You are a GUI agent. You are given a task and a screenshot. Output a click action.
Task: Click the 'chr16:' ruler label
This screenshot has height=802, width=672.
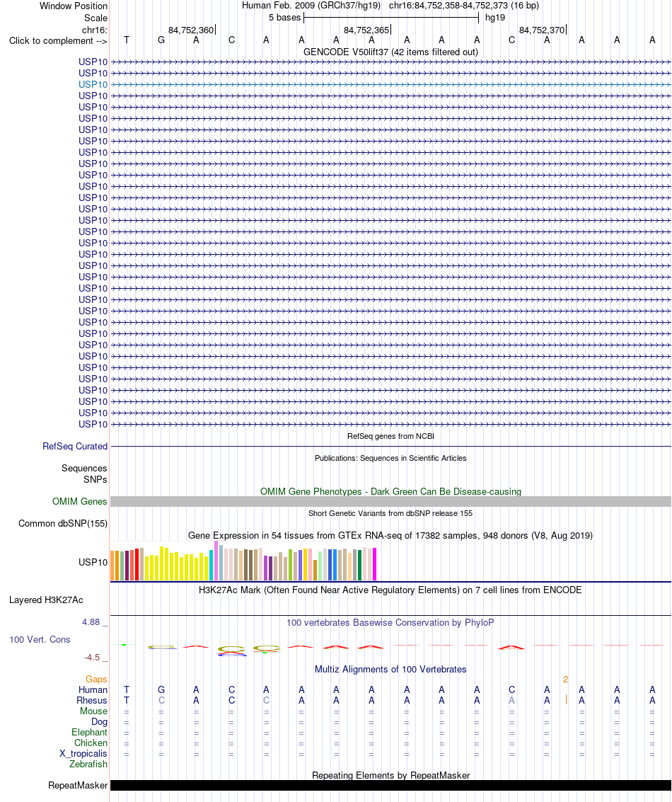(95, 30)
